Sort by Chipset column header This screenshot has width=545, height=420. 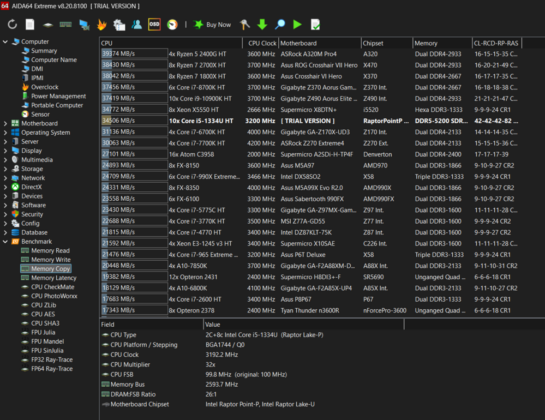click(x=387, y=43)
